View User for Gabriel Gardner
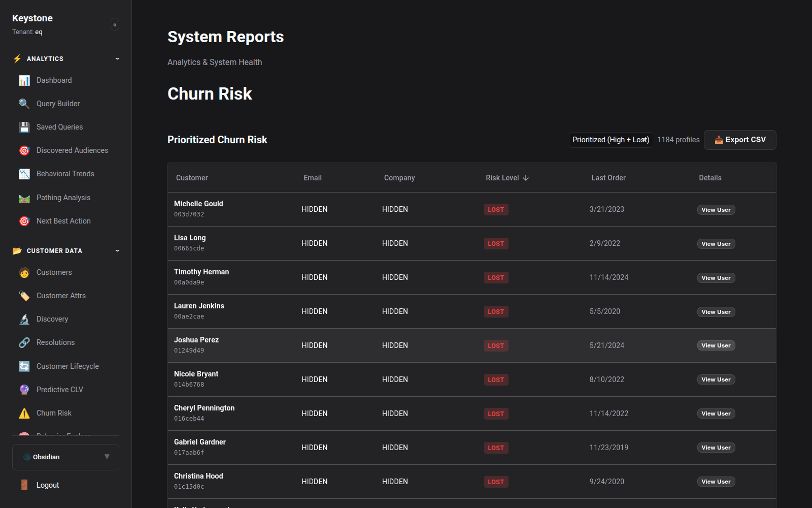812x508 pixels. tap(716, 448)
